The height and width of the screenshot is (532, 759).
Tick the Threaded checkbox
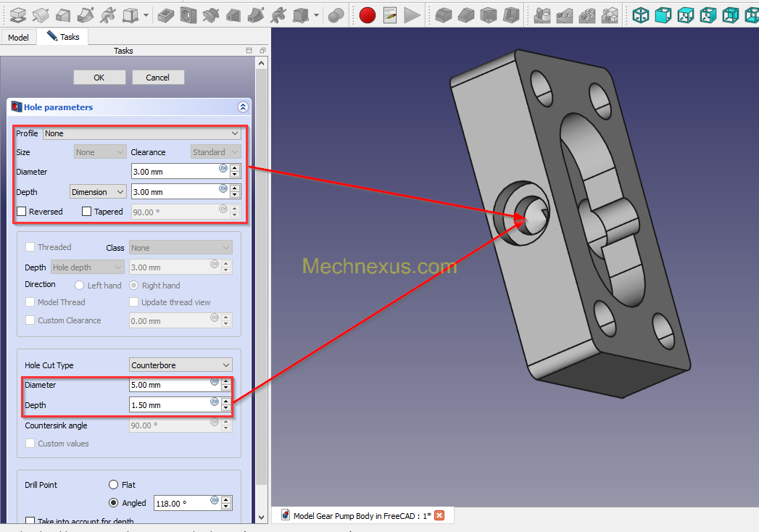pos(30,247)
